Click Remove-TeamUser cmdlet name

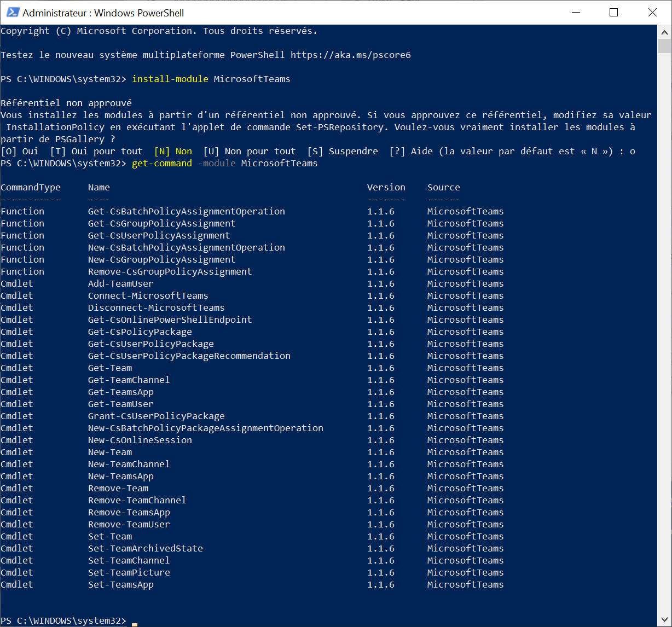[x=129, y=524]
